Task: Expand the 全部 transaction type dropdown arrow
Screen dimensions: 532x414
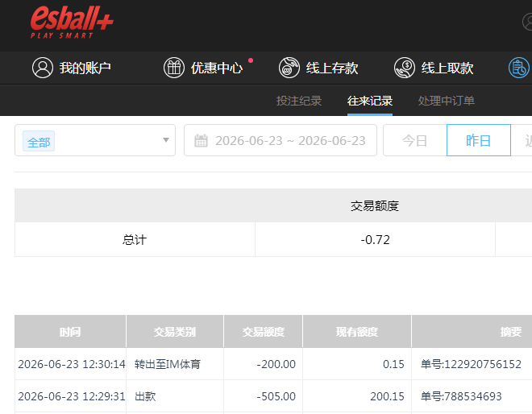Action: coord(166,140)
